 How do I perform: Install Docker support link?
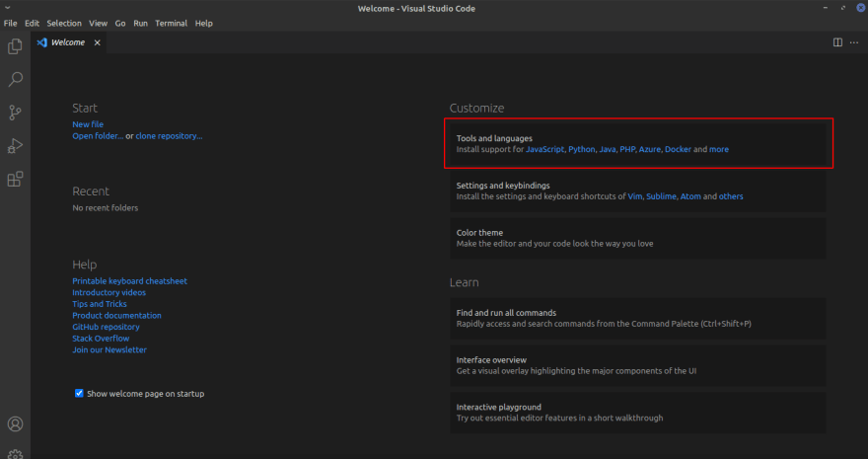coord(679,149)
